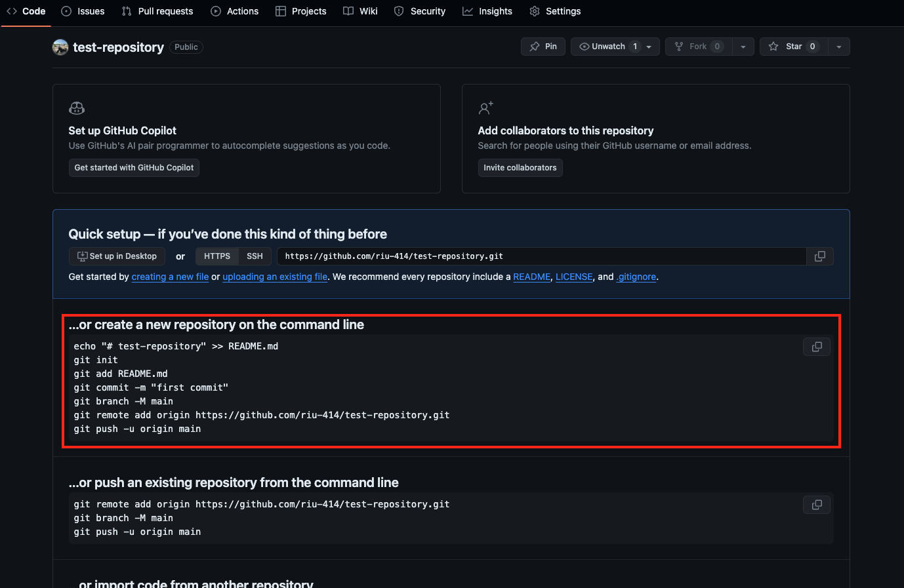Image resolution: width=904 pixels, height=588 pixels.
Task: Click the repository URL text field
Action: [x=541, y=256]
